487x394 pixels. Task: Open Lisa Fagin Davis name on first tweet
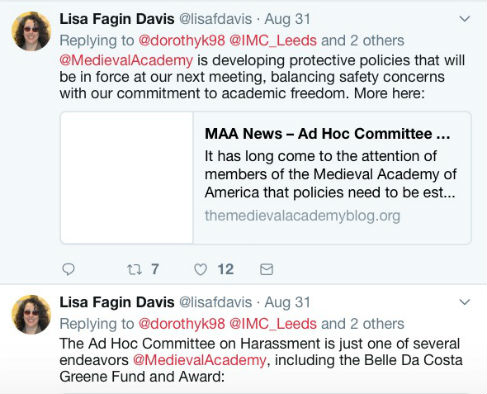tap(117, 19)
